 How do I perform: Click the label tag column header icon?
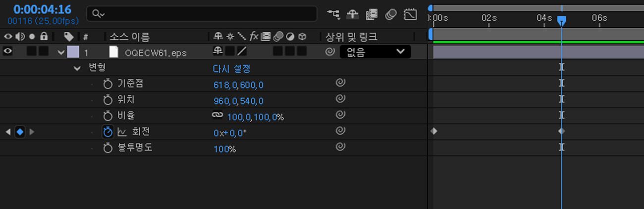coord(69,36)
